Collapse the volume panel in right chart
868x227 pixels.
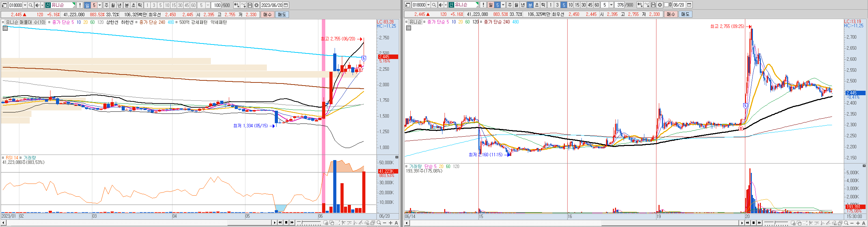[865, 166]
